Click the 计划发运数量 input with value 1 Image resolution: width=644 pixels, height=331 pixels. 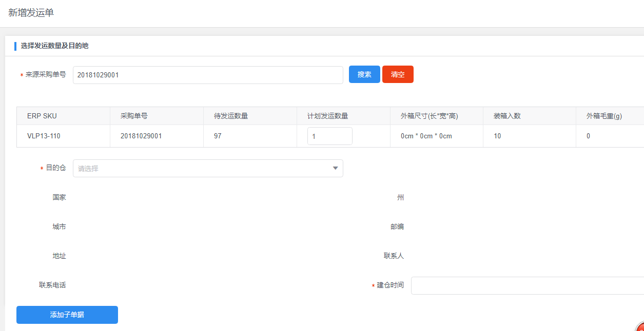tap(330, 136)
